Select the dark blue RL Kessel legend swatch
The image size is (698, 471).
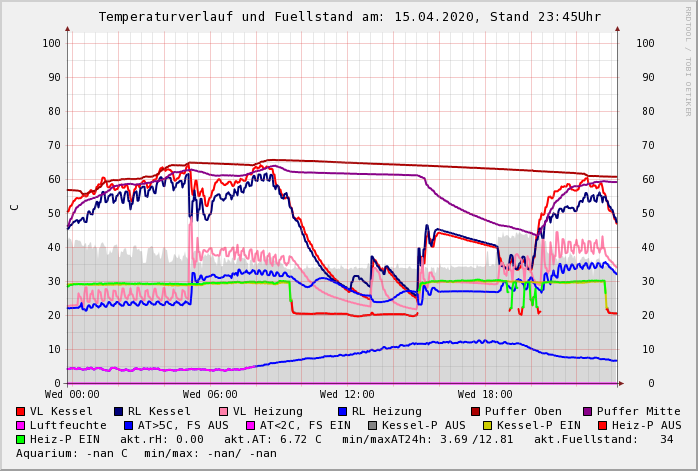pos(119,411)
